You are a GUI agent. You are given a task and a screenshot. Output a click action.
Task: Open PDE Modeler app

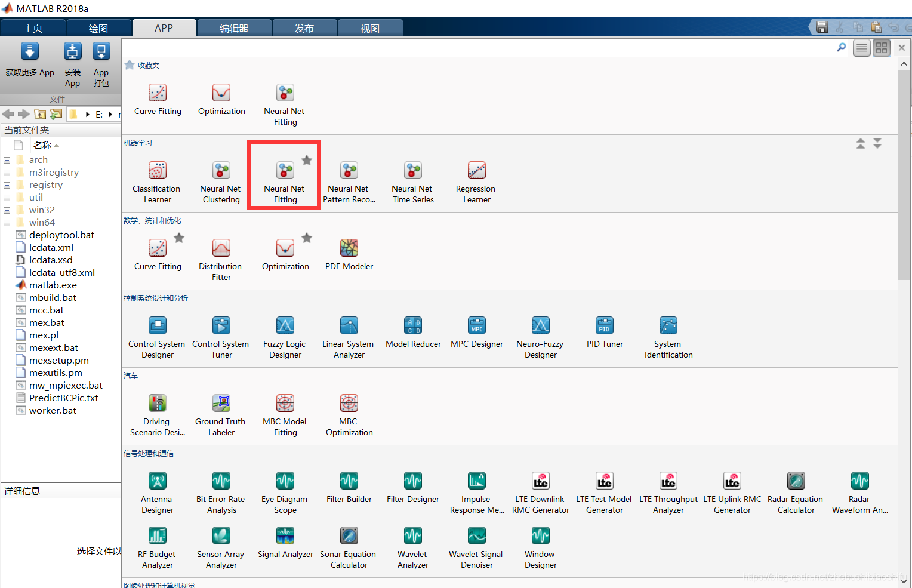pyautogui.click(x=349, y=254)
